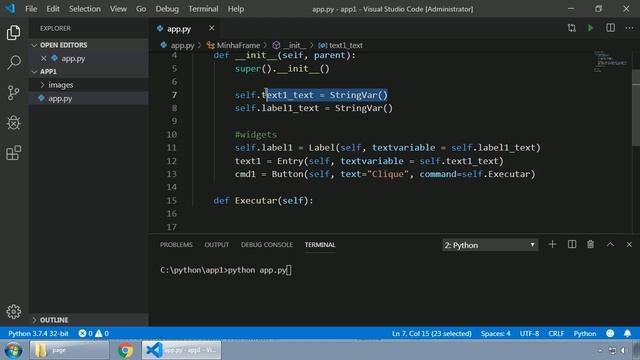640x360 pixels.
Task: Create a new terminal with plus icon
Action: pyautogui.click(x=552, y=244)
